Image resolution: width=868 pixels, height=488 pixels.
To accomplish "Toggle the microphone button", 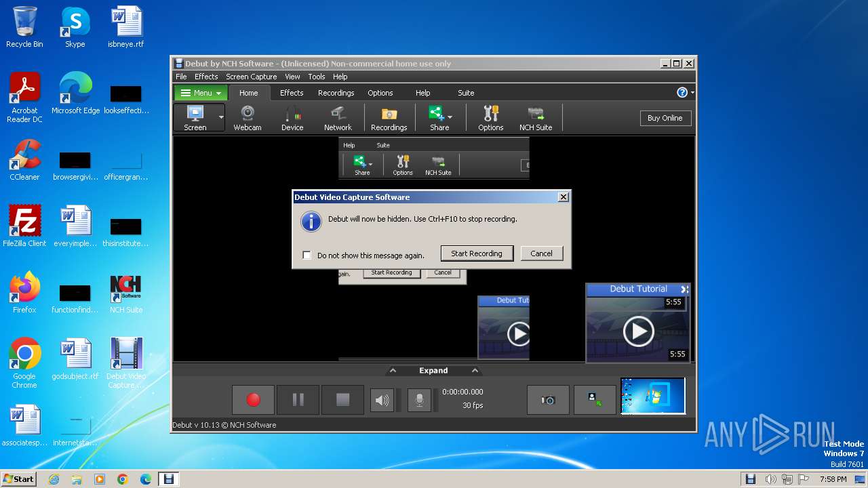I will 419,400.
